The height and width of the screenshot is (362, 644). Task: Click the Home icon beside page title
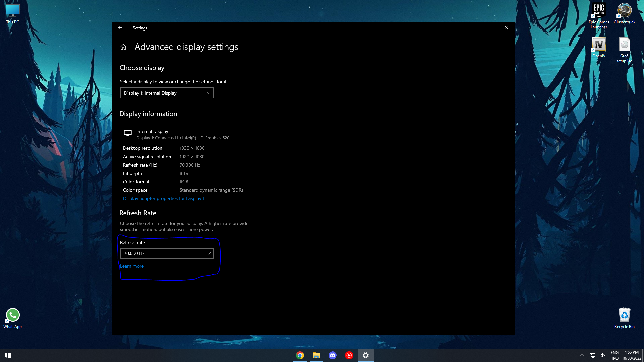pyautogui.click(x=123, y=47)
